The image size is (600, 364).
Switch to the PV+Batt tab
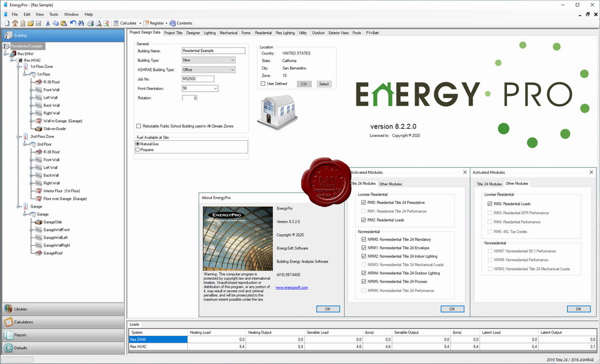371,33
